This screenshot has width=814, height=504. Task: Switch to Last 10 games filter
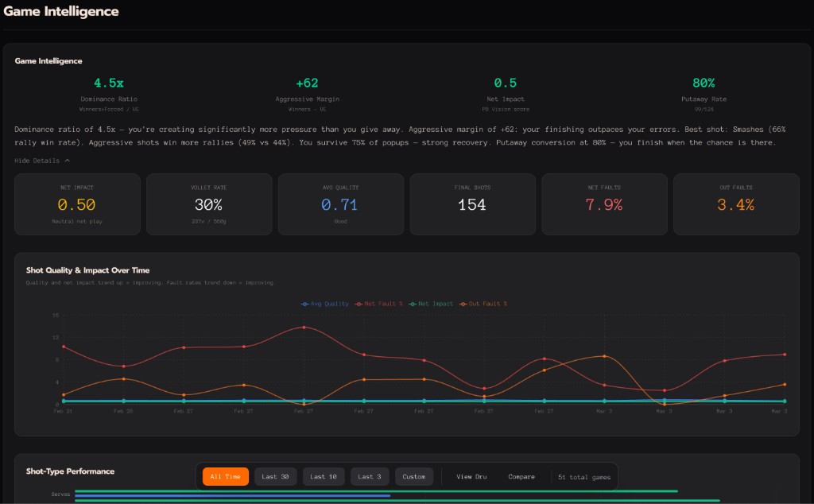(x=324, y=476)
